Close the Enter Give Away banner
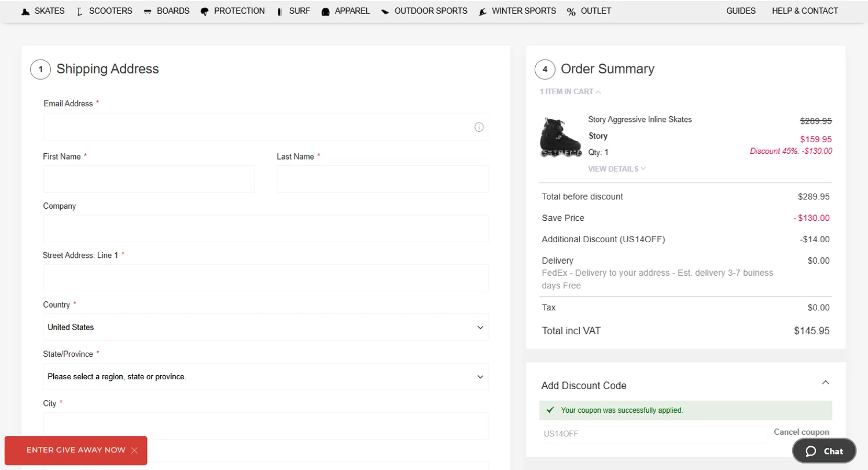Viewport: 868px width, 470px height. [x=134, y=450]
